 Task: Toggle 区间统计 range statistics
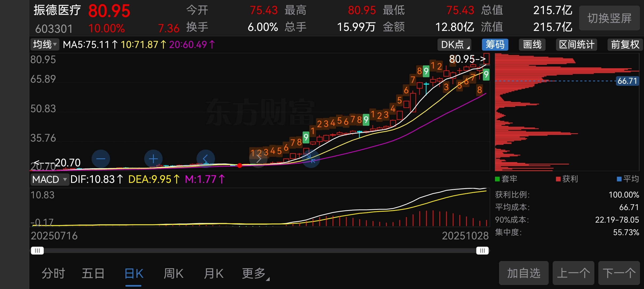(576, 45)
